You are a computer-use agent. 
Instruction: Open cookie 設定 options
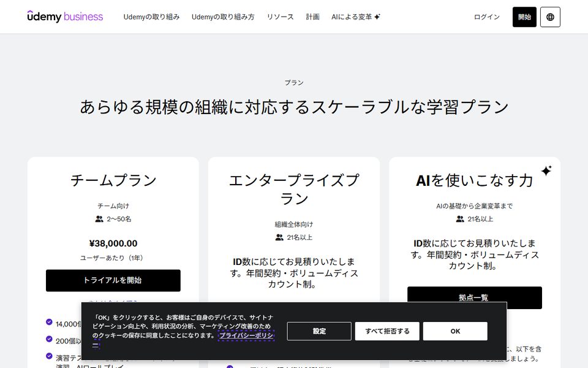click(319, 331)
